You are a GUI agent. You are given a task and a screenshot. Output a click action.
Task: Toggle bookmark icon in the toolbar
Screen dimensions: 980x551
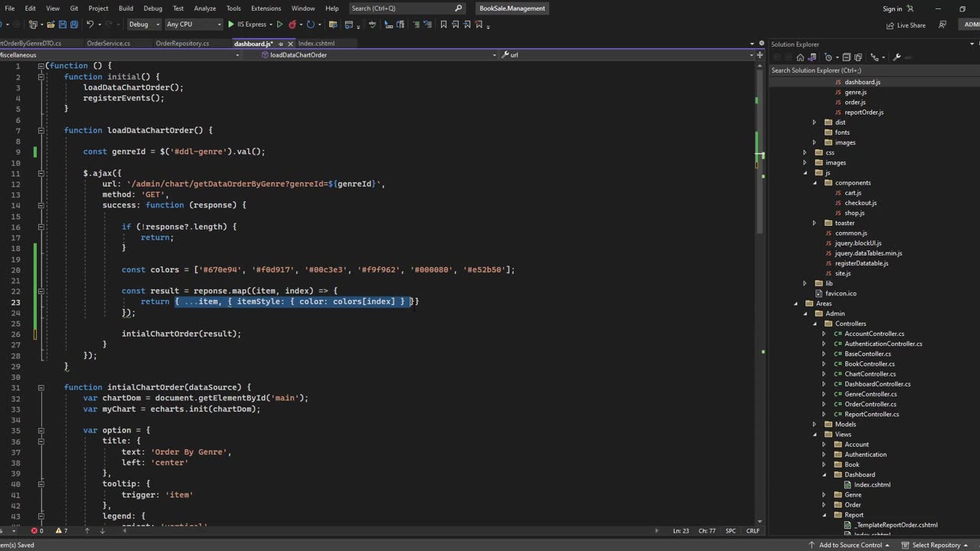[x=443, y=24]
